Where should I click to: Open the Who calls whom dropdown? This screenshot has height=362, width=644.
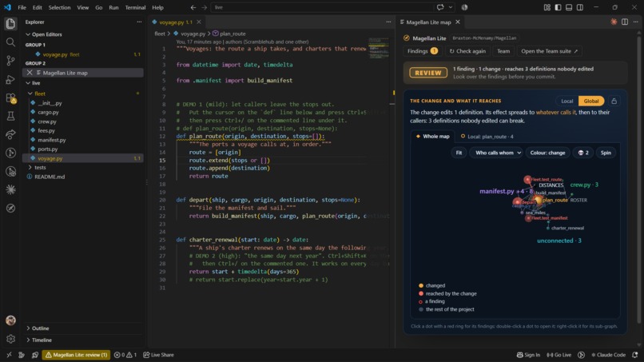pos(496,153)
